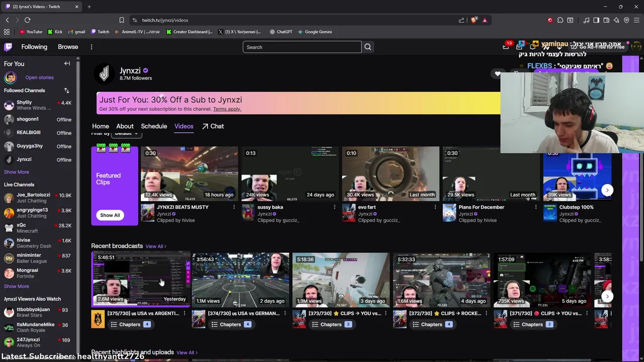This screenshot has height=362, width=644.
Task: Open the ChatGPT bookmark
Action: 281,32
